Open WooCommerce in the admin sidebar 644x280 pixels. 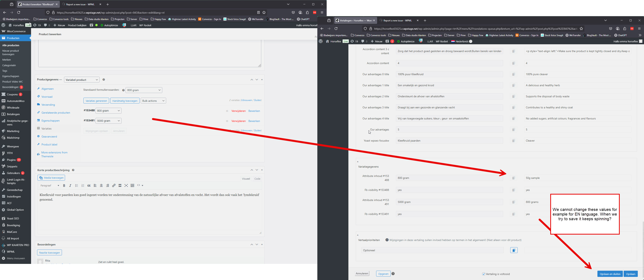pyautogui.click(x=16, y=31)
